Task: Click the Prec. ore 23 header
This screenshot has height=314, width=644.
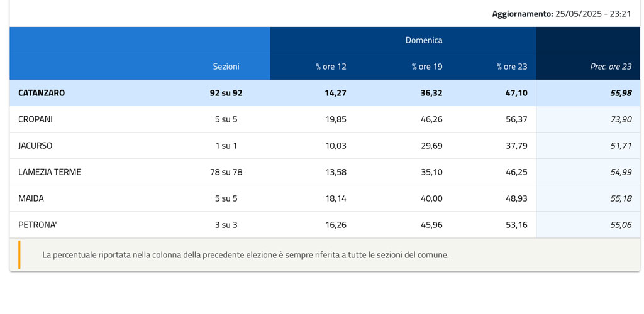Action: click(x=611, y=67)
